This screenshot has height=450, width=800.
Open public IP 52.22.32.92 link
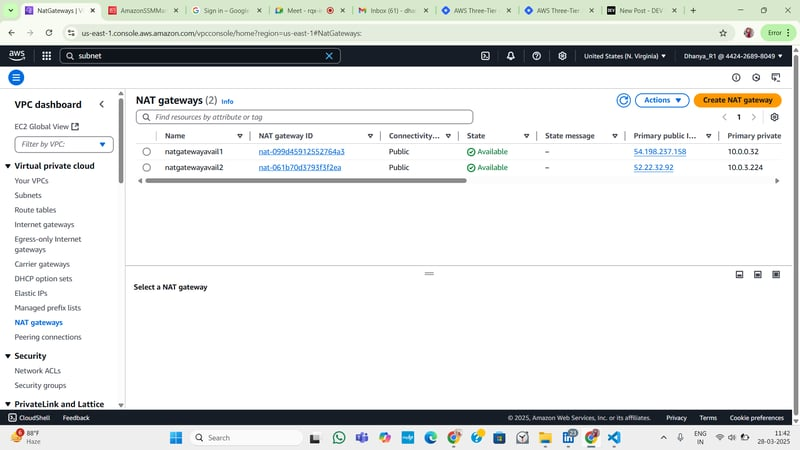654,168
